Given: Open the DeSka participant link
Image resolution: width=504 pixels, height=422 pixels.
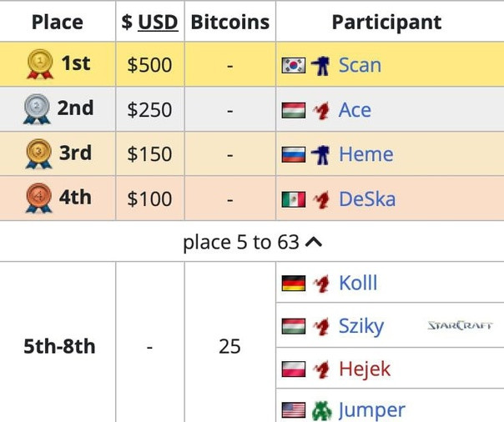Looking at the screenshot, I should (x=367, y=199).
